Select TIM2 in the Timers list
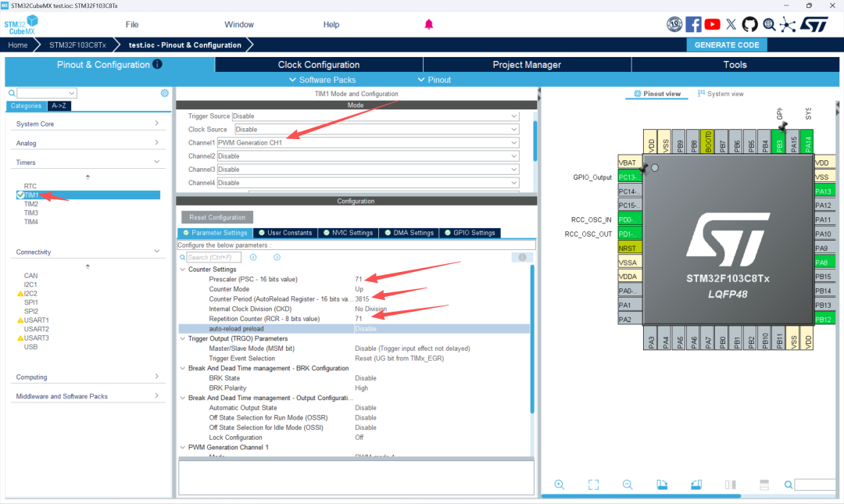This screenshot has height=504, width=844. (x=31, y=204)
